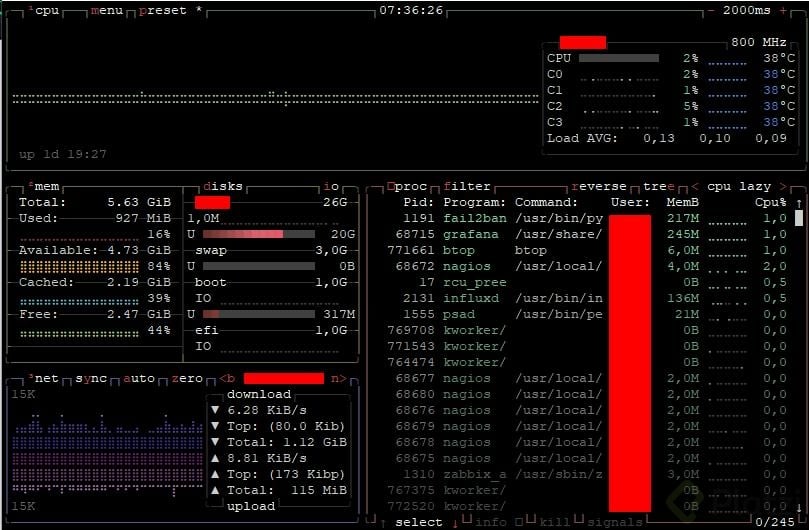Viewport: 809px width, 530px height.
Task: Click the select up arrow in footer
Action: [383, 523]
